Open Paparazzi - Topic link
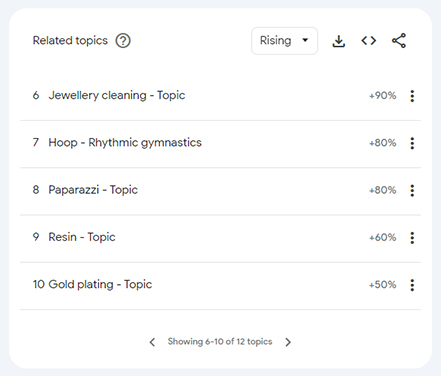This screenshot has height=376, width=441. point(93,190)
